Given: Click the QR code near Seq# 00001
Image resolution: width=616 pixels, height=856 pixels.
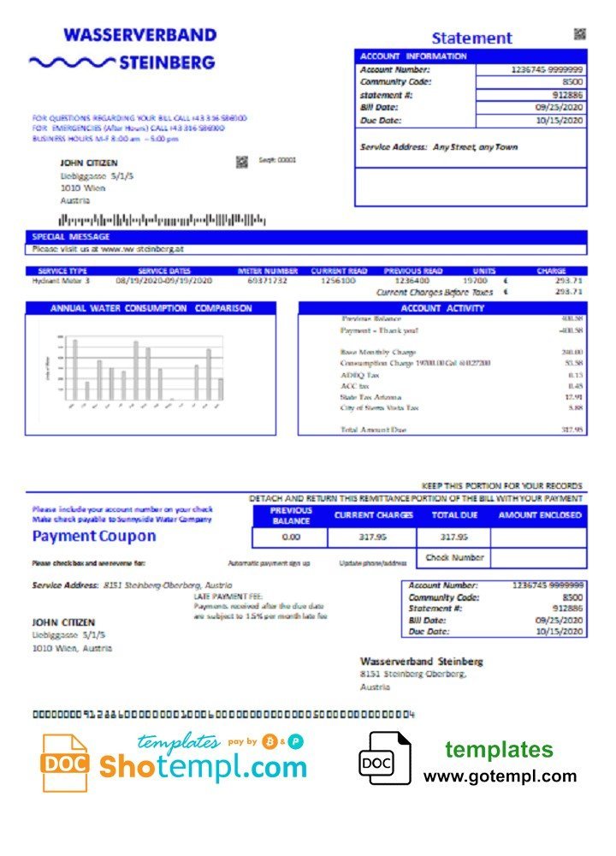Looking at the screenshot, I should pos(242,162).
